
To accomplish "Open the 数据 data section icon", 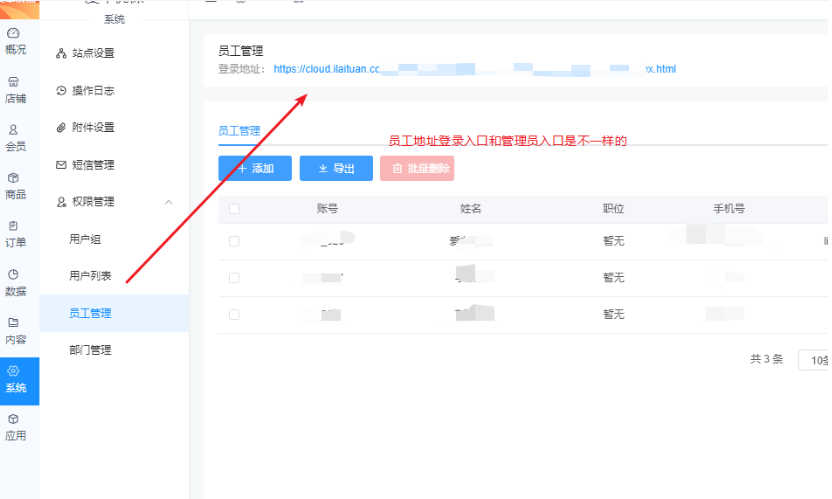I will (13, 274).
